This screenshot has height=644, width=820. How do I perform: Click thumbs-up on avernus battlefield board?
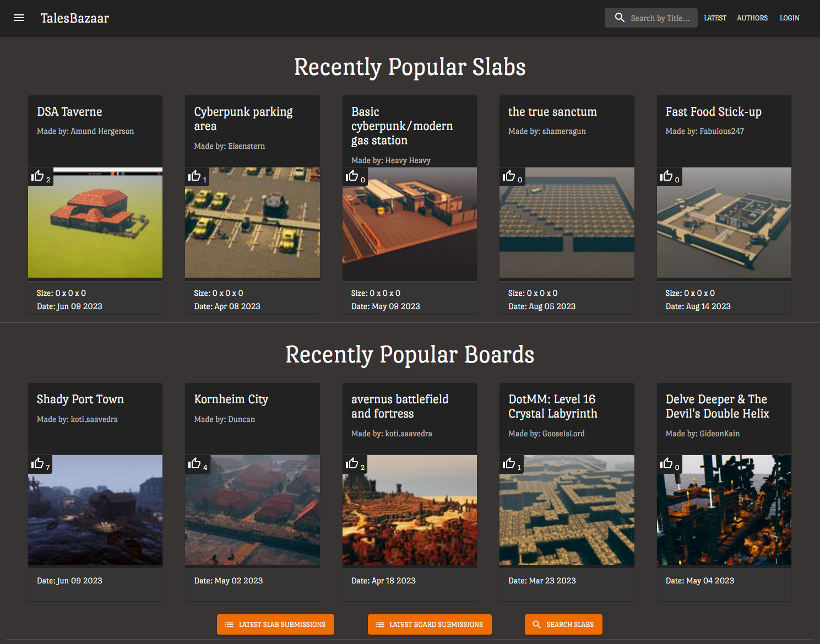352,463
